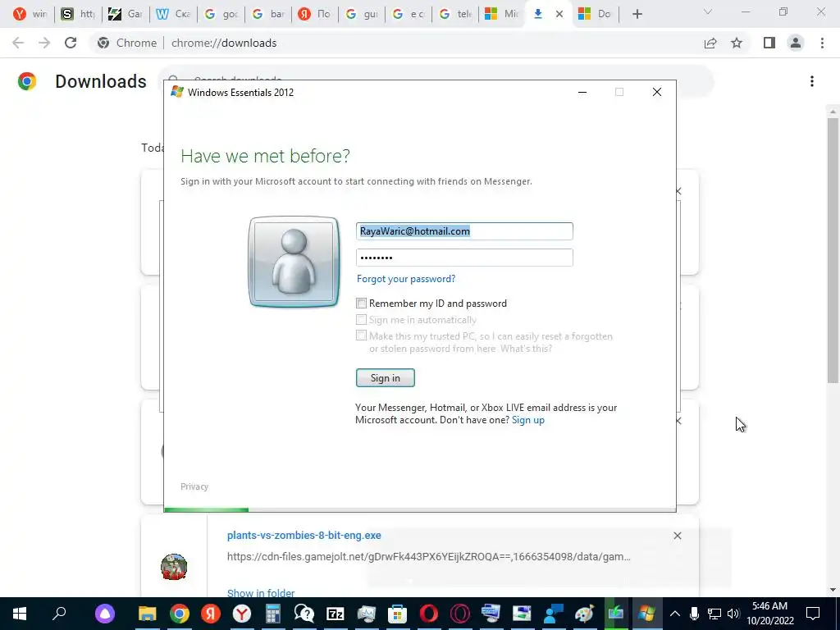Launch Alice assistant purple icon in taskbar
This screenshot has height=630, width=840.
tap(104, 614)
